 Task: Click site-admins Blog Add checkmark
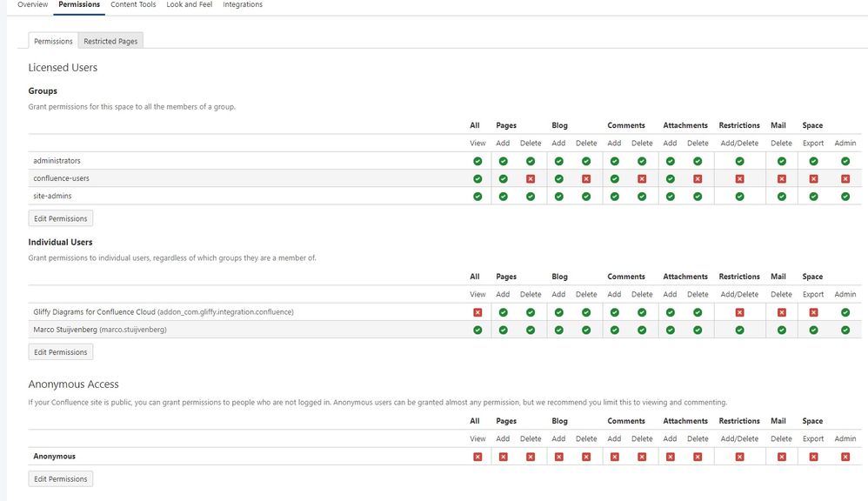pos(558,197)
